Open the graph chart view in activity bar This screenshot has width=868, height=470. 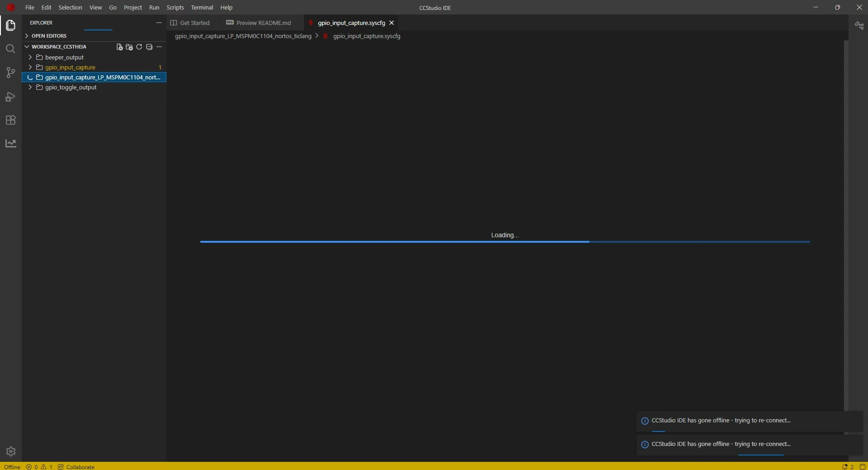point(10,143)
